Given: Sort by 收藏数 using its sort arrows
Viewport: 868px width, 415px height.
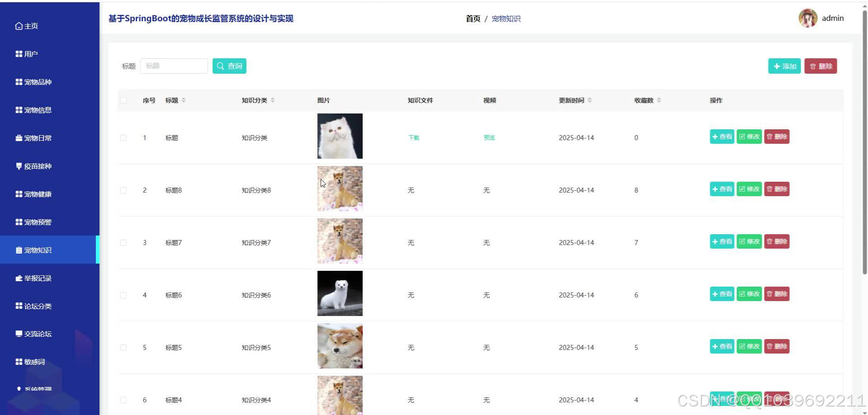Looking at the screenshot, I should coord(660,100).
